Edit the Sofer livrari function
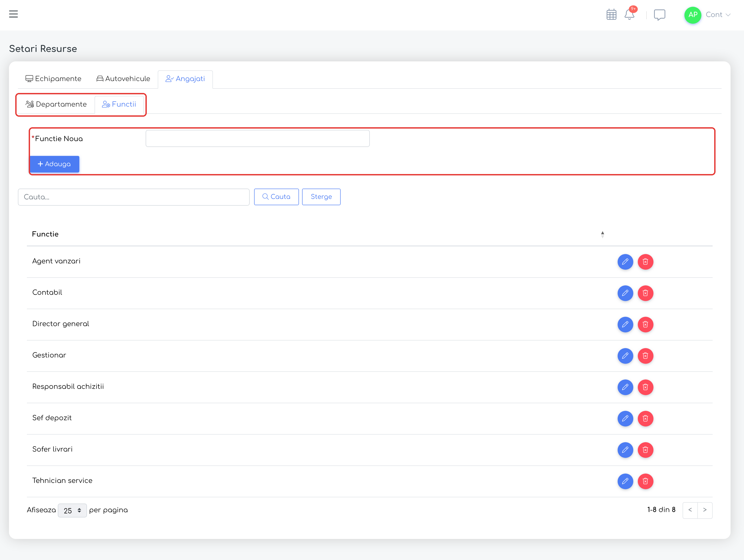The width and height of the screenshot is (744, 560). point(625,450)
